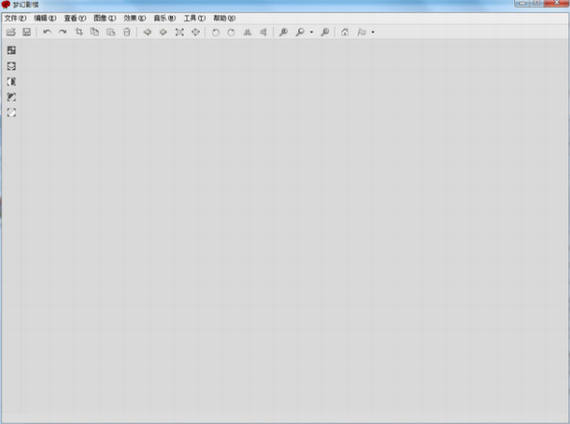Click the top icon in left sidebar
570x424 pixels.
(12, 50)
